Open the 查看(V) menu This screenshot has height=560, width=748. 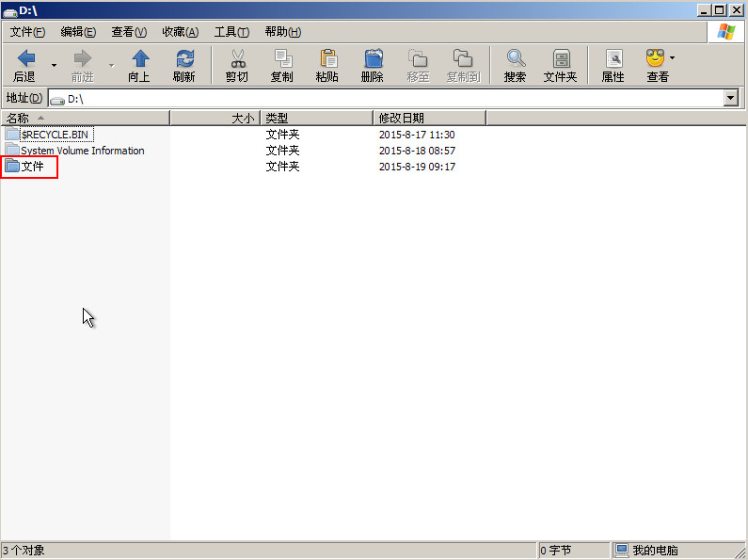[x=129, y=32]
